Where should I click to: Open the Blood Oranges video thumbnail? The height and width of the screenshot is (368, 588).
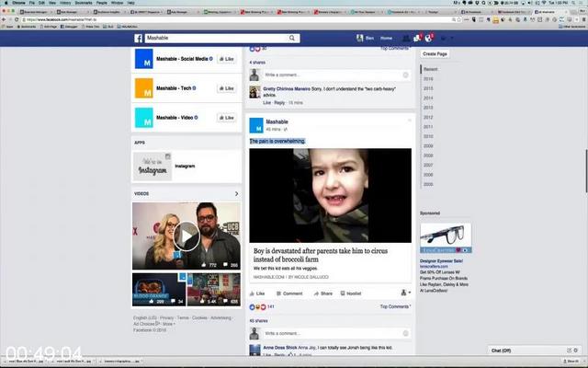159,290
